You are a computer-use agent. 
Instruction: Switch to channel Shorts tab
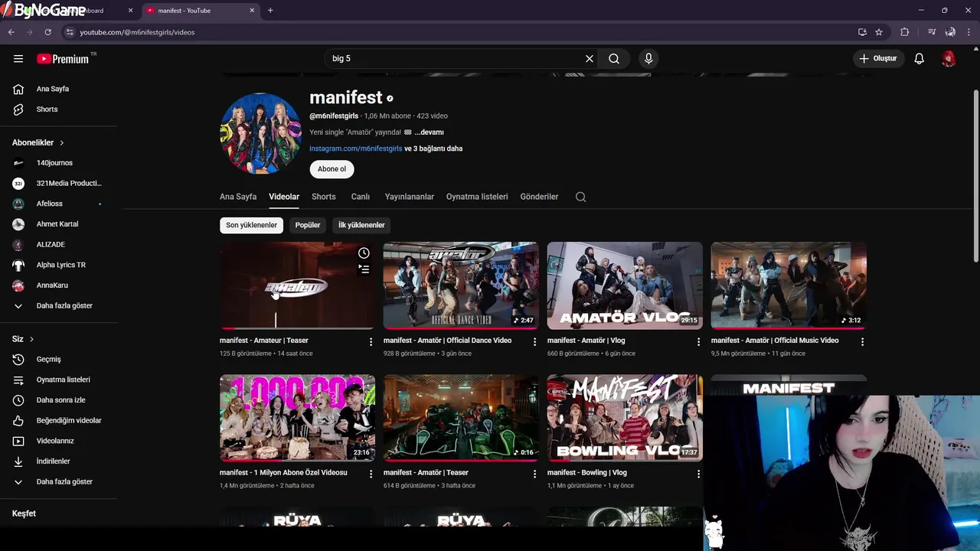pyautogui.click(x=324, y=197)
